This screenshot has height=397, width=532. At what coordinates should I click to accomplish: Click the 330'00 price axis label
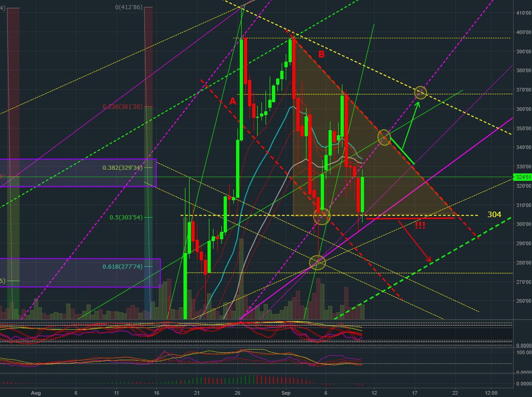pyautogui.click(x=524, y=167)
